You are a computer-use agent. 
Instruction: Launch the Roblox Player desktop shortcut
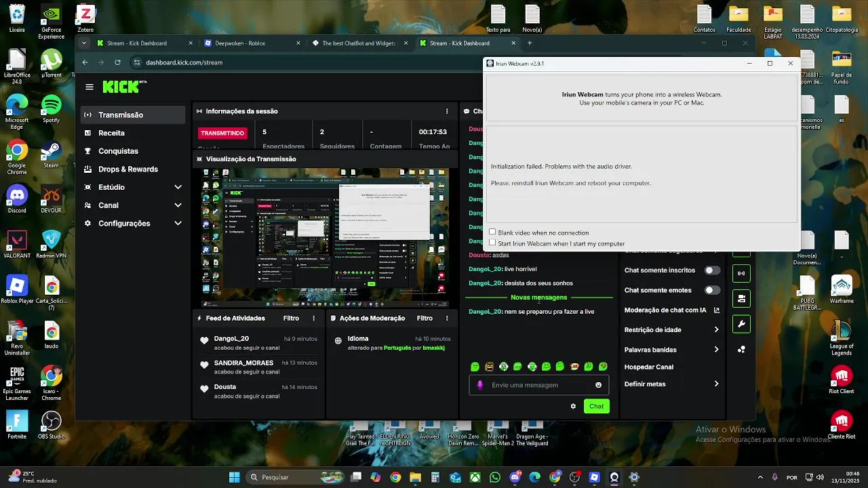17,289
